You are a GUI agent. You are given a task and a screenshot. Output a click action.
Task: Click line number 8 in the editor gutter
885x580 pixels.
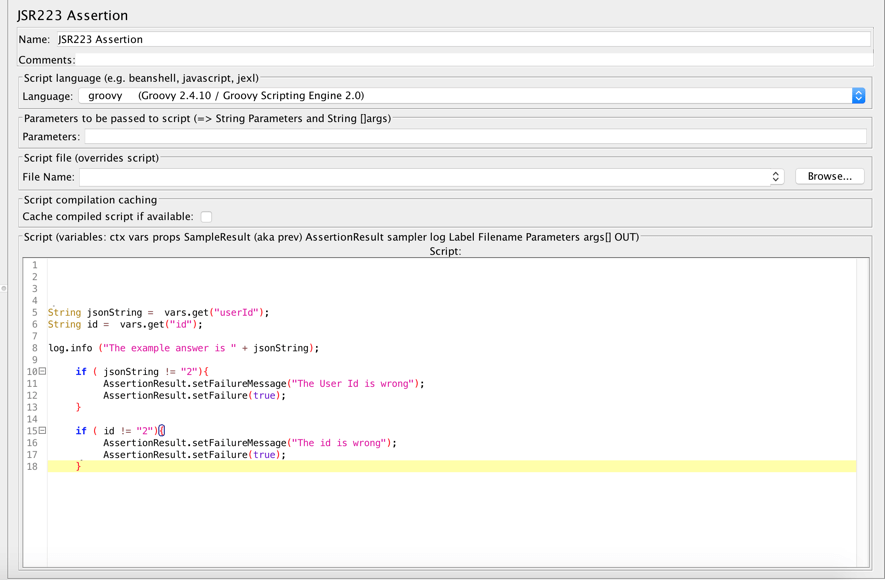[37, 347]
